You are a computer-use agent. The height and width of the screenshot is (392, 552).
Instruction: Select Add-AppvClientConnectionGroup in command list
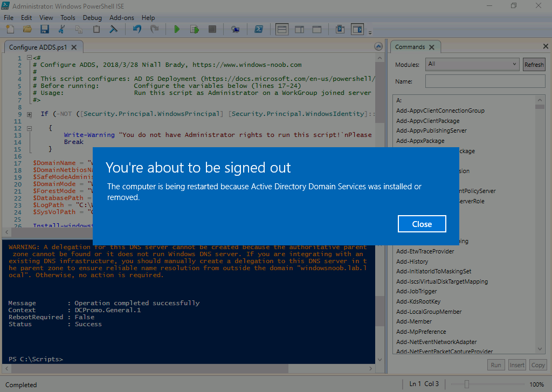(440, 111)
